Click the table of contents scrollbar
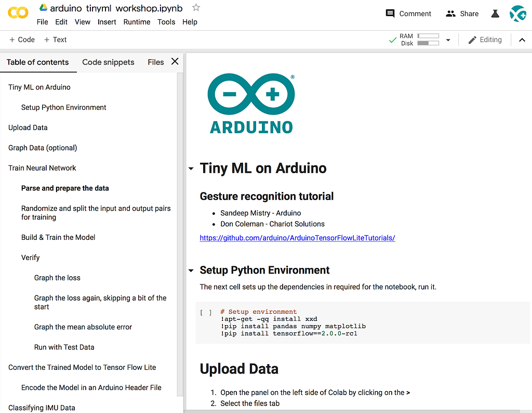Viewport: 532px width, 413px height. 180,235
